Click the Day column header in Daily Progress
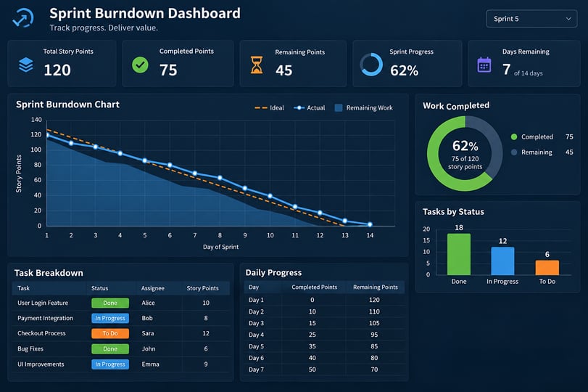 (x=254, y=287)
